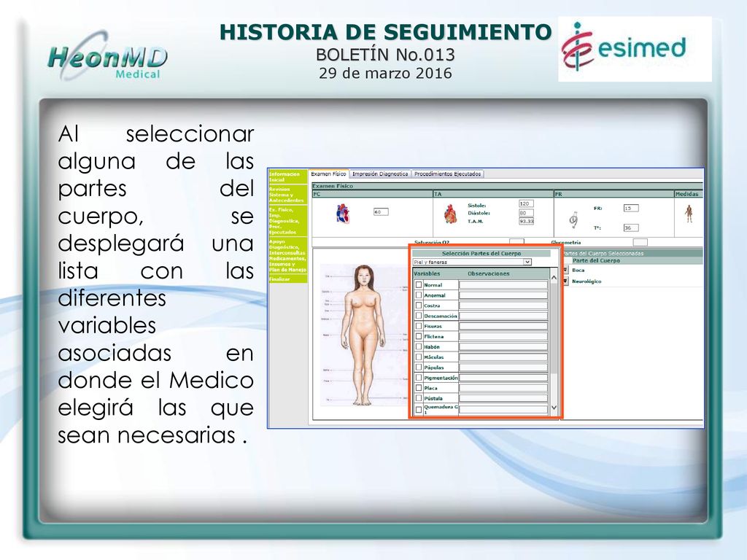Check the Pápulas variable checkbox
The height and width of the screenshot is (560, 747).
pos(419,367)
